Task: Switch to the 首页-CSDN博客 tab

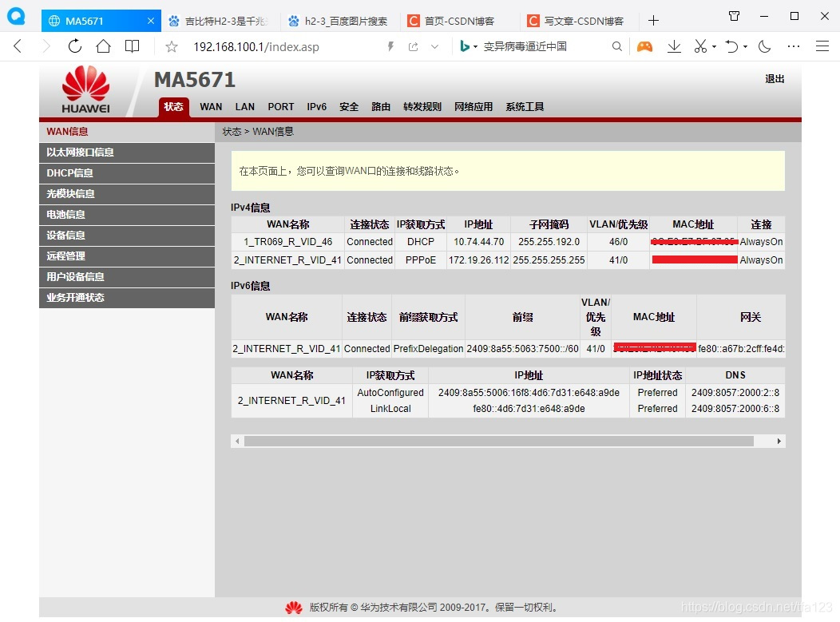Action: coord(462,21)
